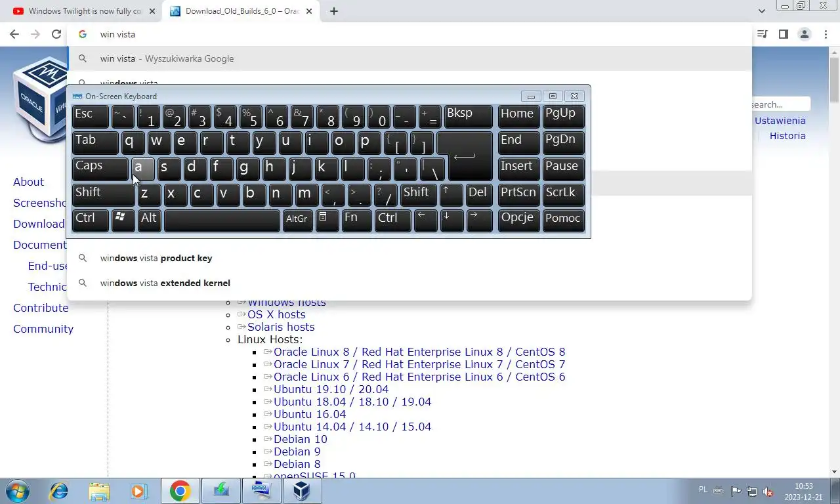The height and width of the screenshot is (504, 840).
Task: Click the Tab key on on-screen keyboard
Action: pos(96,142)
